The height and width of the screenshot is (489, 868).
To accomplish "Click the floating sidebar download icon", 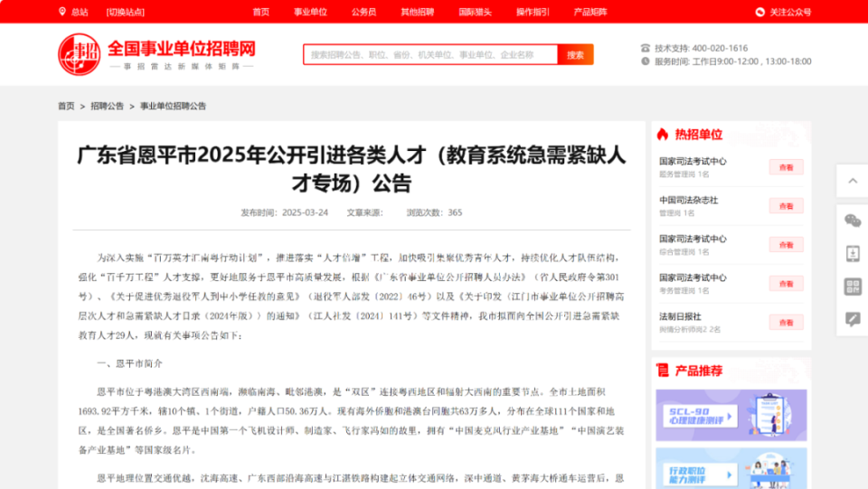I will [x=853, y=253].
